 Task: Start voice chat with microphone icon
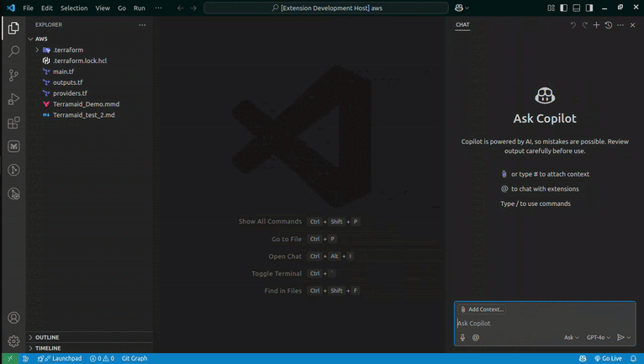tap(462, 337)
